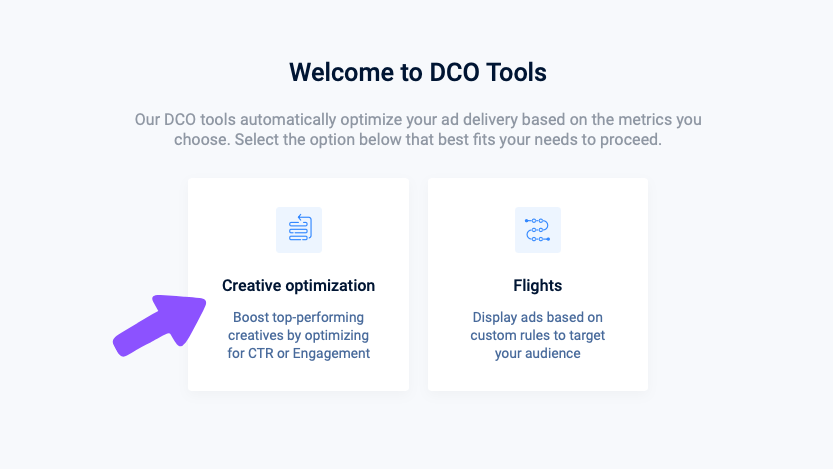Click the 'Display ads based on custom rules' description
Image resolution: width=833 pixels, height=469 pixels.
click(x=538, y=335)
